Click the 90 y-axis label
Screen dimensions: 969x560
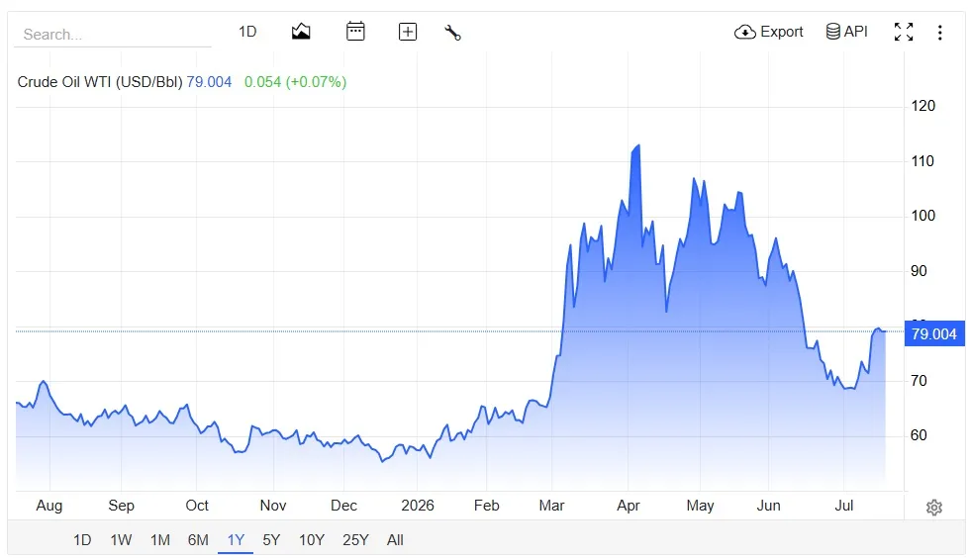click(x=919, y=271)
